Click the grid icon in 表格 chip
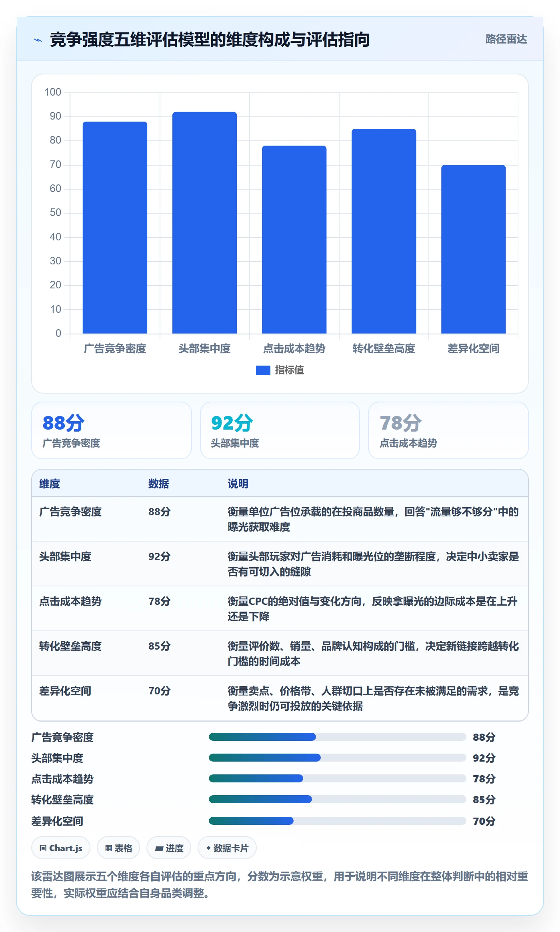This screenshot has height=932, width=560. (108, 848)
